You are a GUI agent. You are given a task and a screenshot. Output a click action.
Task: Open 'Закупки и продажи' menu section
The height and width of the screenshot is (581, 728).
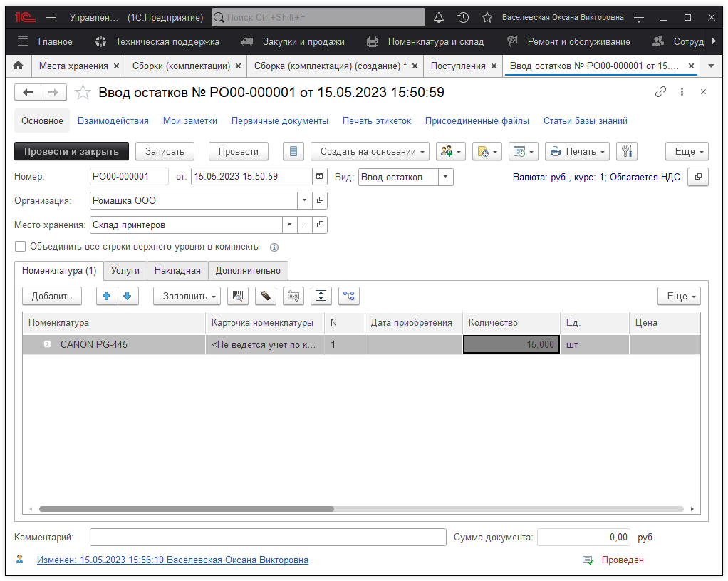click(303, 41)
